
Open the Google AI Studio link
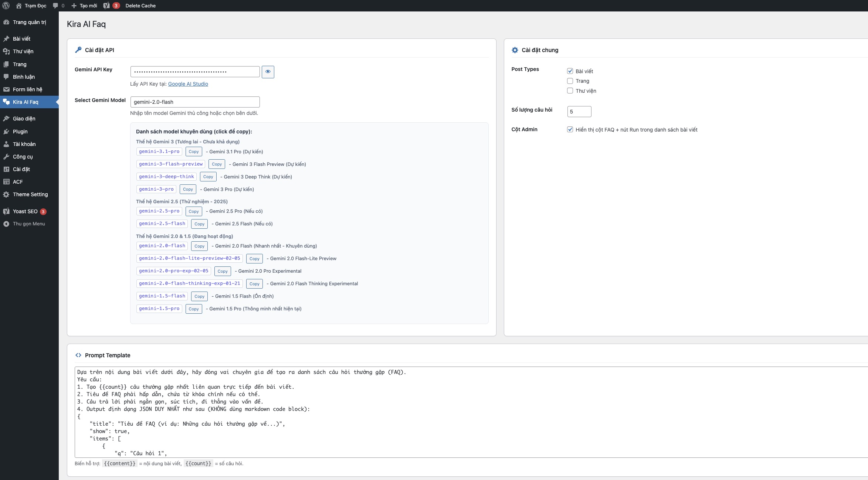point(188,84)
